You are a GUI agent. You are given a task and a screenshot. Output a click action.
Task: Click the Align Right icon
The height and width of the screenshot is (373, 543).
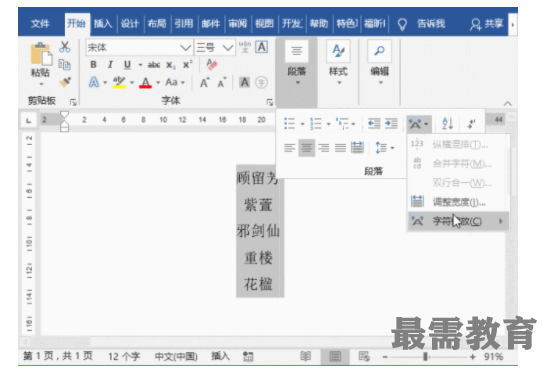click(323, 148)
